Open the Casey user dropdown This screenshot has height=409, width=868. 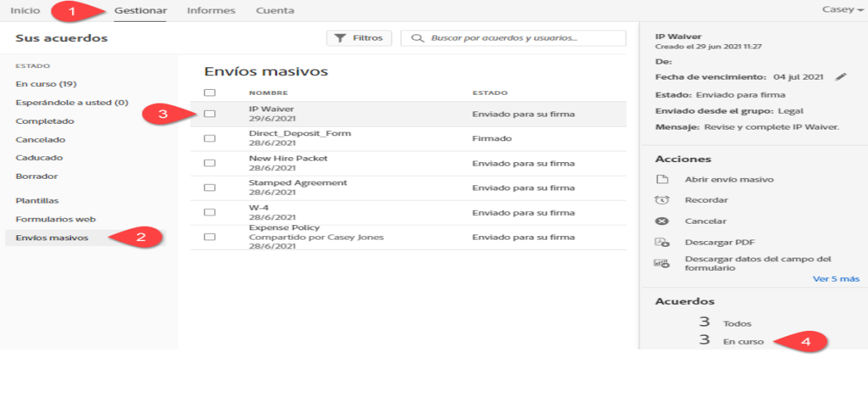click(843, 10)
